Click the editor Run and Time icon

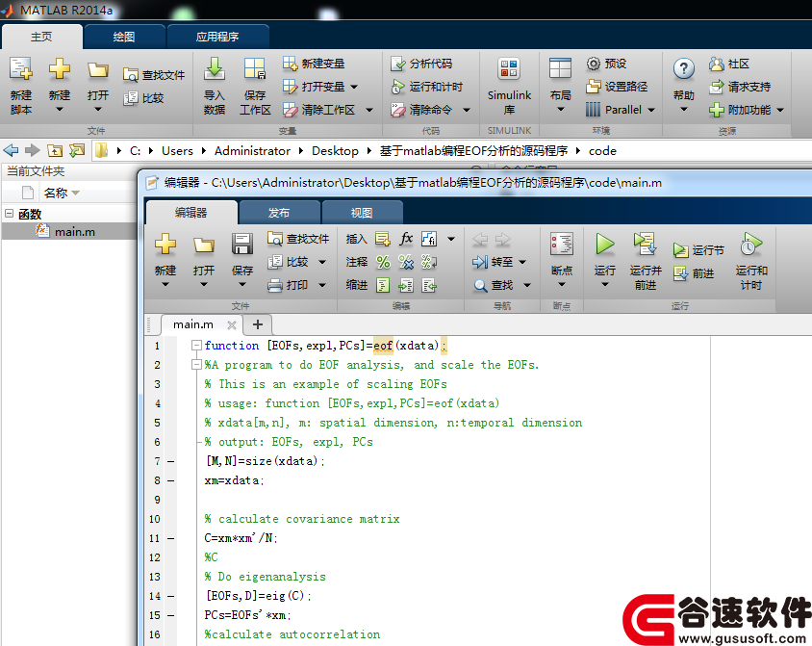[x=750, y=244]
